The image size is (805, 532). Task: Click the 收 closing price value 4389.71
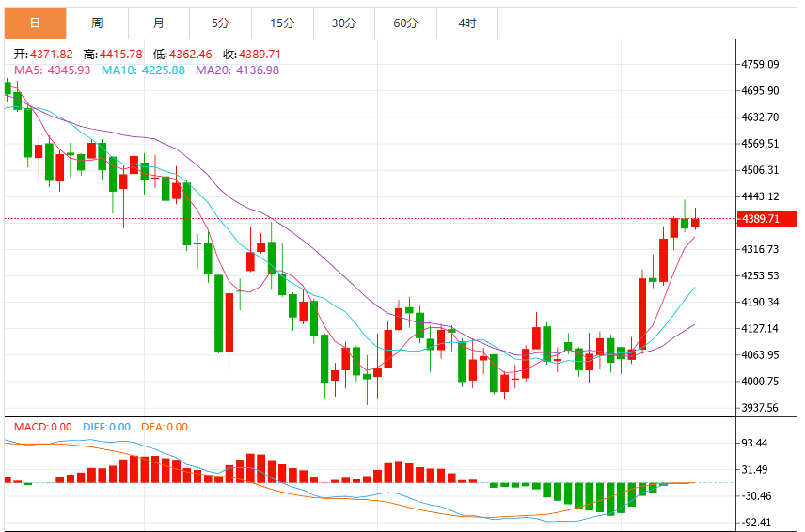coord(260,55)
